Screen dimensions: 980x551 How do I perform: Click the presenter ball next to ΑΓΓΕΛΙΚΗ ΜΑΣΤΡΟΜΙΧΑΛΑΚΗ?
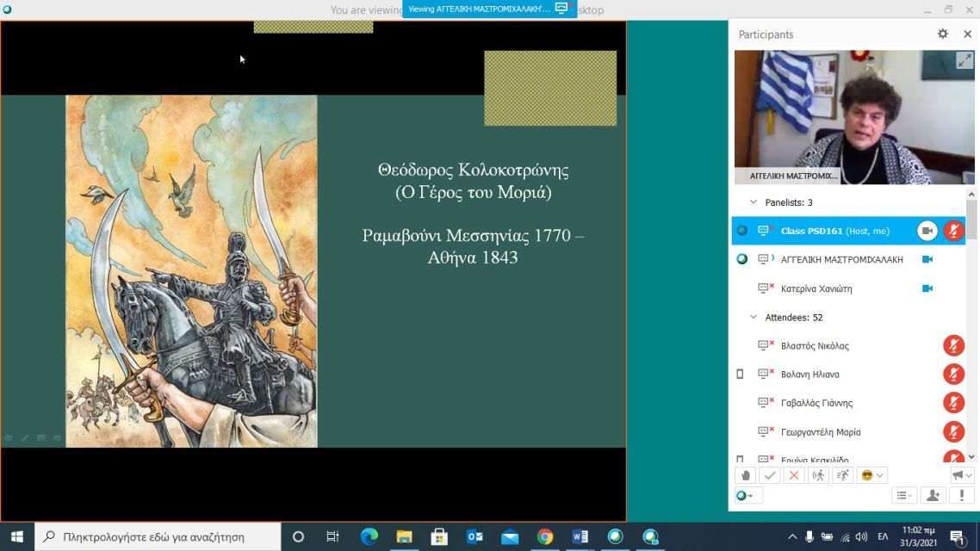tap(741, 259)
